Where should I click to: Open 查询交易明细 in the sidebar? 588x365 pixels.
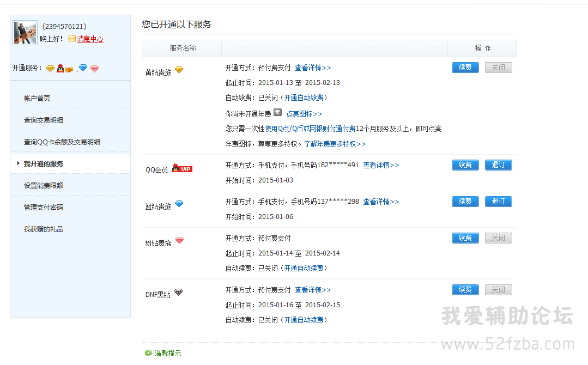44,120
